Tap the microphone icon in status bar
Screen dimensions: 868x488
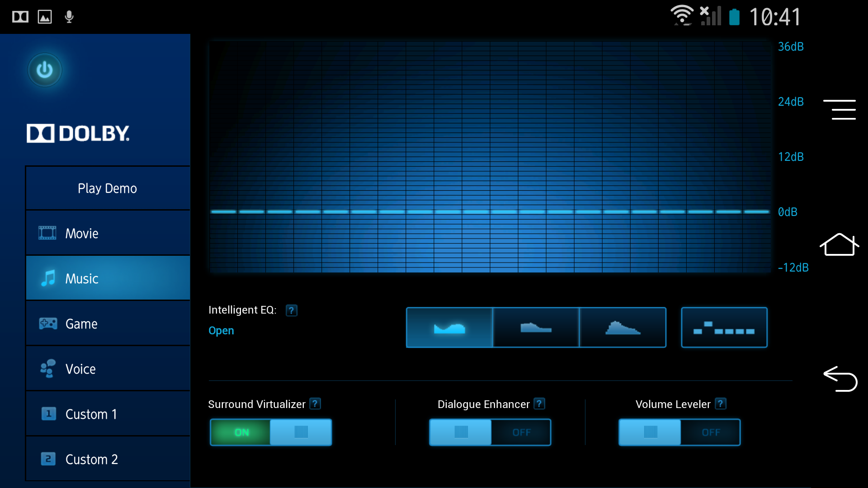(69, 17)
